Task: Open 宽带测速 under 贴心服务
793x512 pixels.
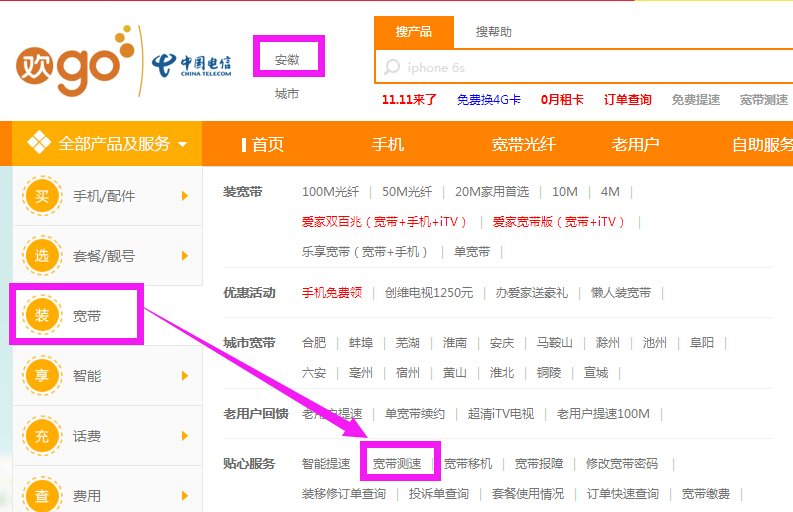Action: [397, 463]
